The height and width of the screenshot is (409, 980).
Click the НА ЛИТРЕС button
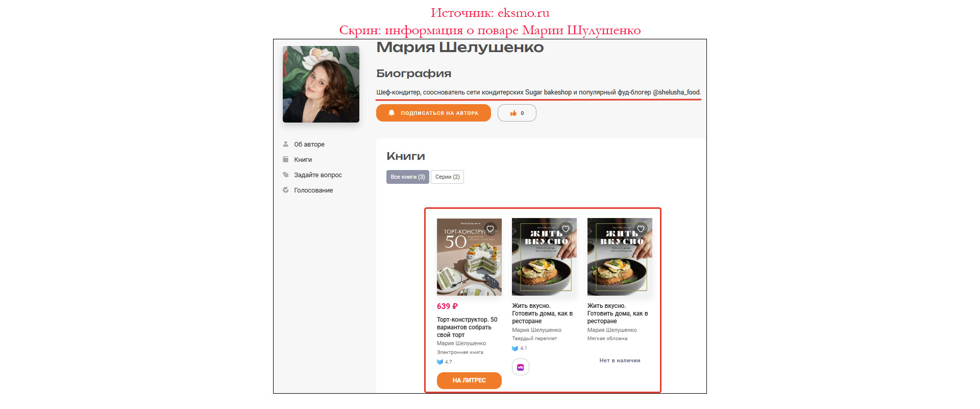[469, 380]
